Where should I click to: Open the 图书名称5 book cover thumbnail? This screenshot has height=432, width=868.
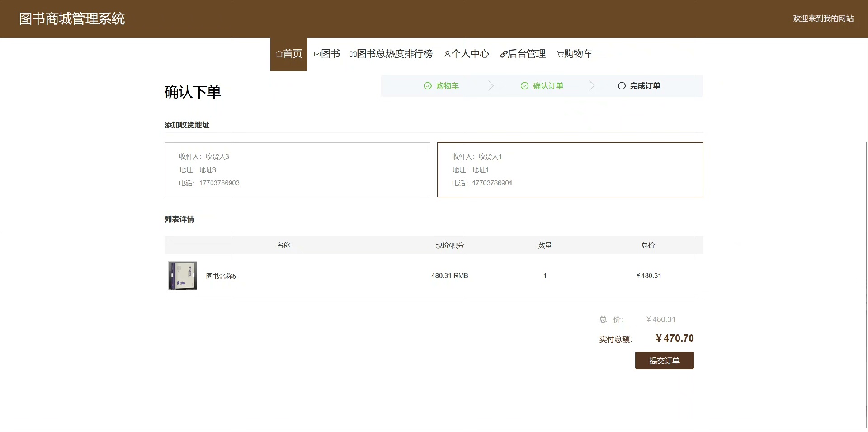click(x=183, y=276)
